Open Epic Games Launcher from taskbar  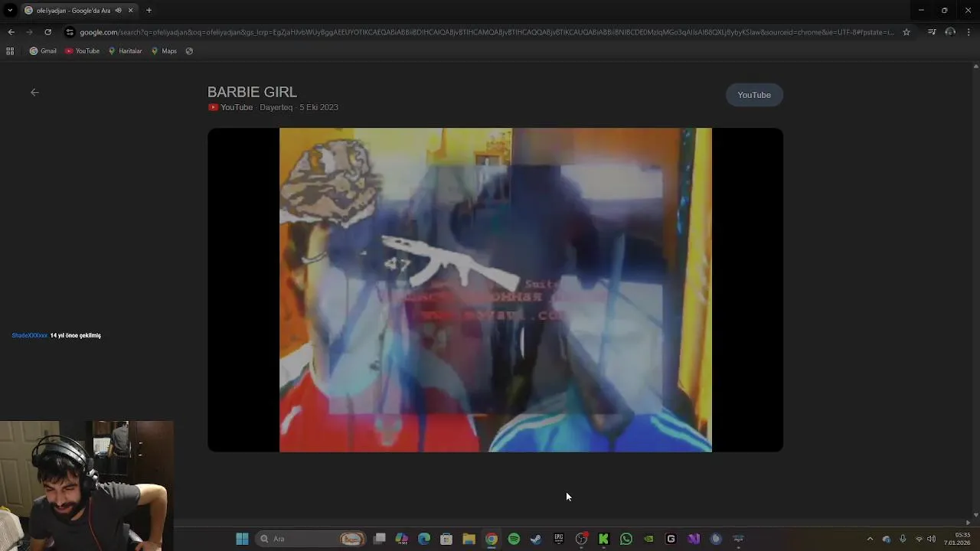(559, 539)
